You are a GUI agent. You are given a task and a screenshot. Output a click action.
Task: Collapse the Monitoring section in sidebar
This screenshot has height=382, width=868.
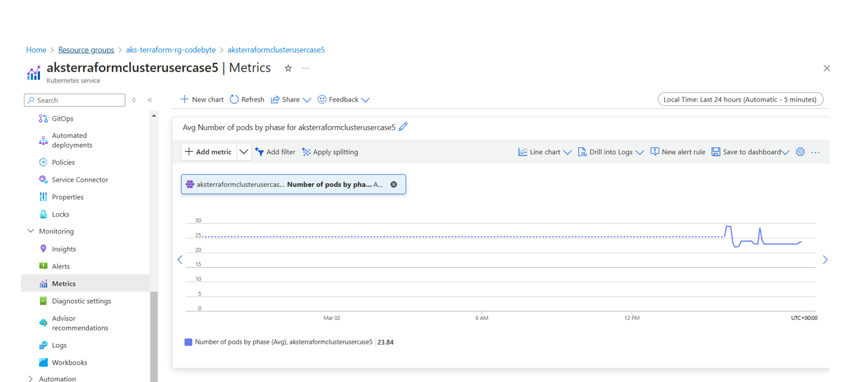(x=31, y=231)
